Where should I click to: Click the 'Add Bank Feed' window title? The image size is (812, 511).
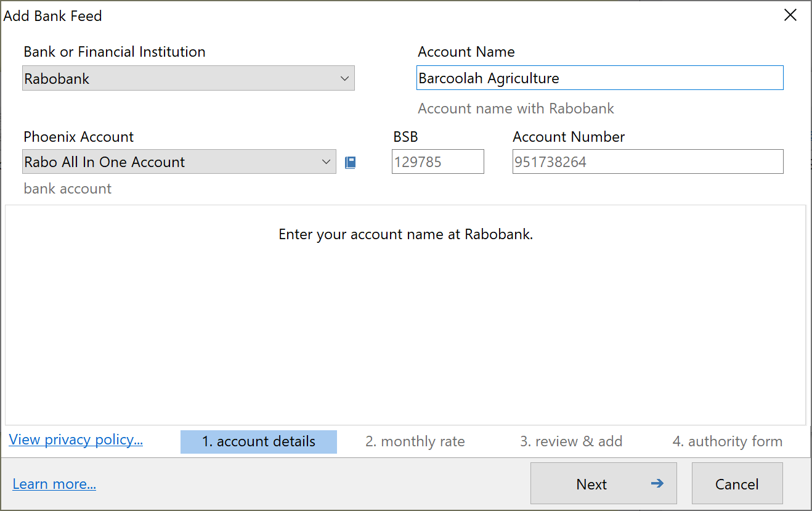[53, 16]
